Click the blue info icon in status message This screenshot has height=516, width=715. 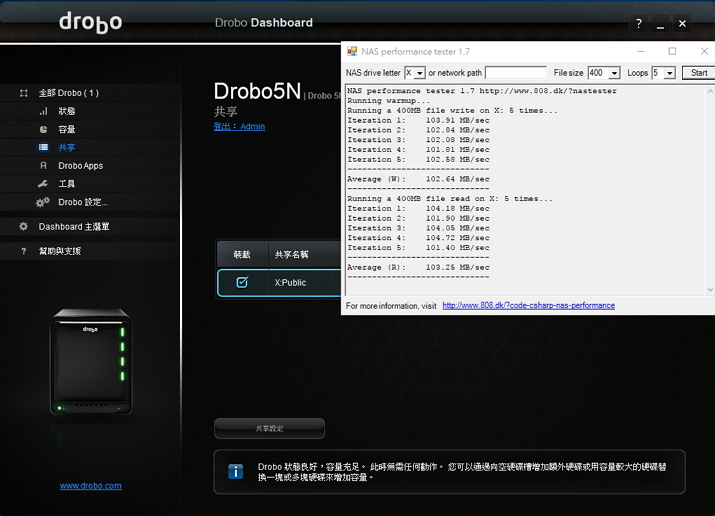pyautogui.click(x=235, y=472)
